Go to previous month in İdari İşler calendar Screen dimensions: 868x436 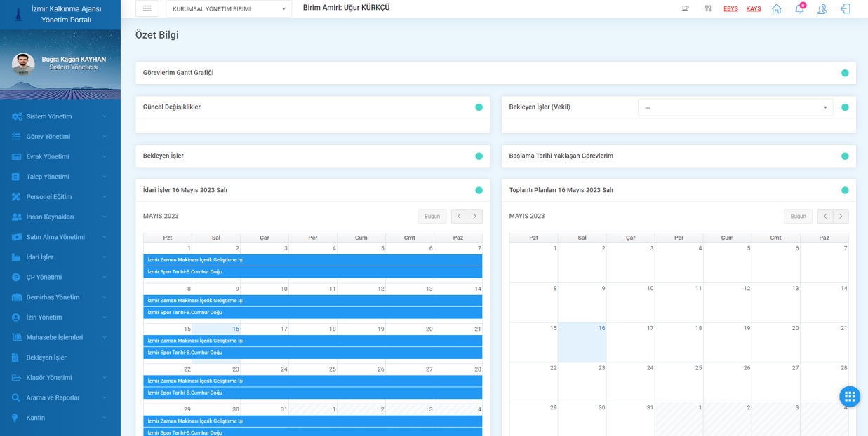(x=459, y=217)
